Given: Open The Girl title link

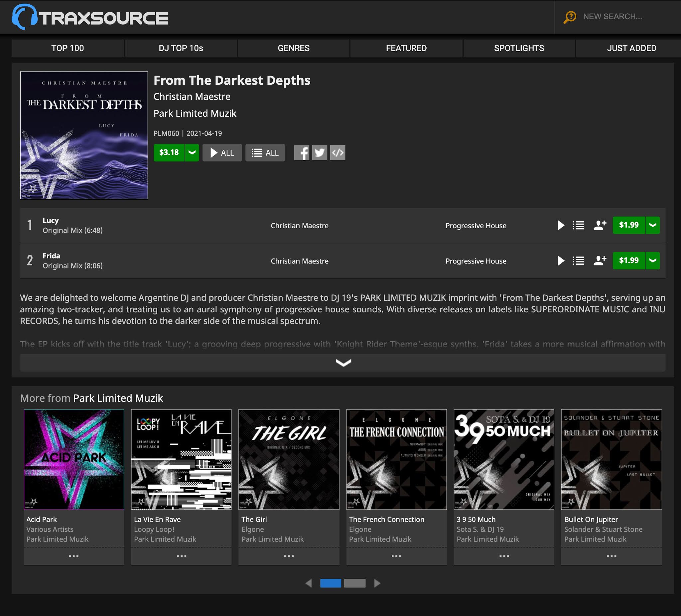Looking at the screenshot, I should point(254,519).
